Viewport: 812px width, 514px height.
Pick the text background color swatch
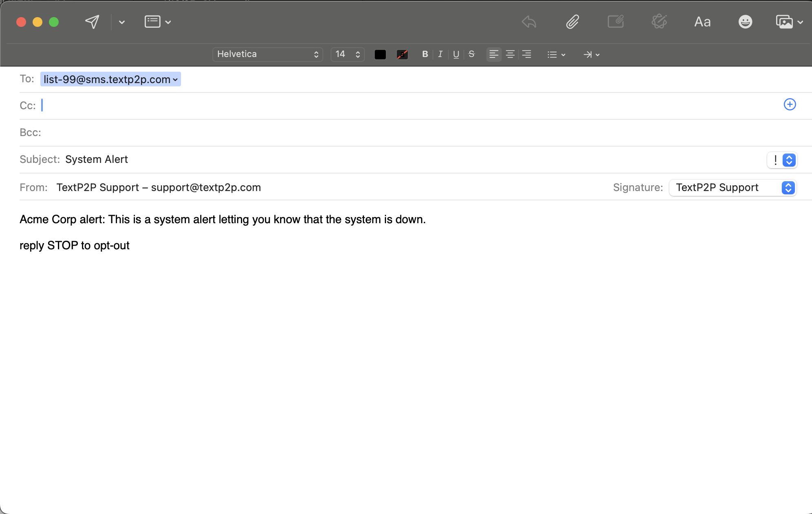(402, 55)
